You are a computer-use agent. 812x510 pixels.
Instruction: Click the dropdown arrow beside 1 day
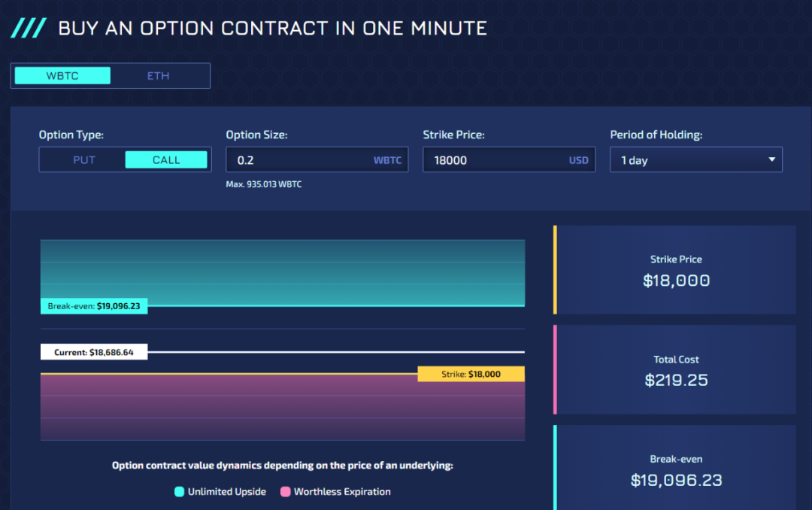[x=771, y=159]
